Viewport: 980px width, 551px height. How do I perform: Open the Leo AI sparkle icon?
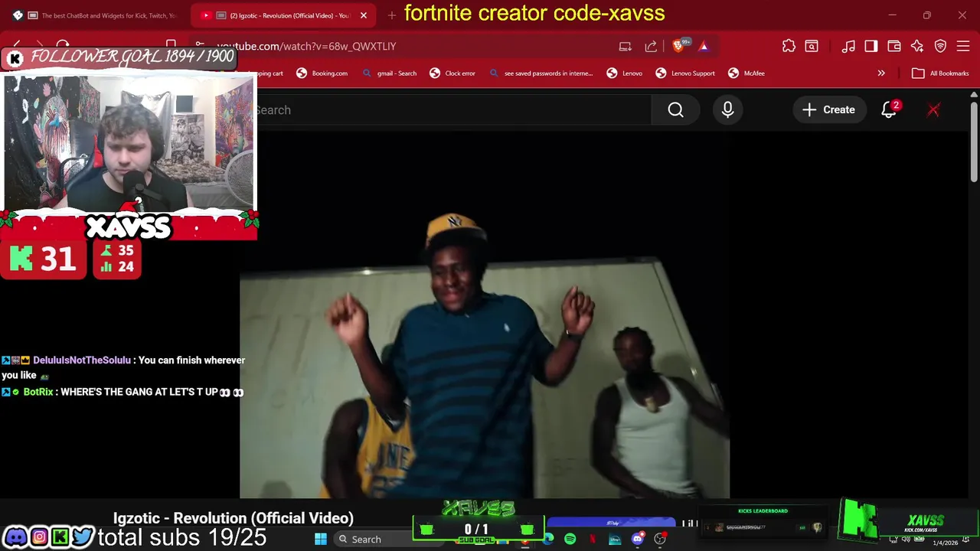coord(917,47)
